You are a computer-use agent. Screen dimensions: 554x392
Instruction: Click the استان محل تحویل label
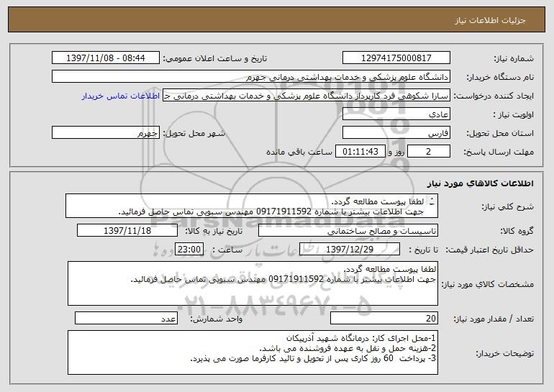pyautogui.click(x=500, y=134)
